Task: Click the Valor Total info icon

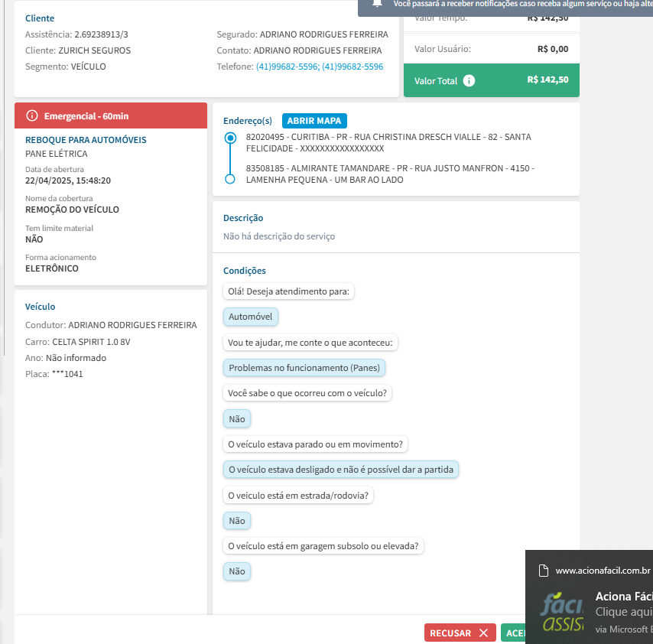Action: tap(469, 80)
